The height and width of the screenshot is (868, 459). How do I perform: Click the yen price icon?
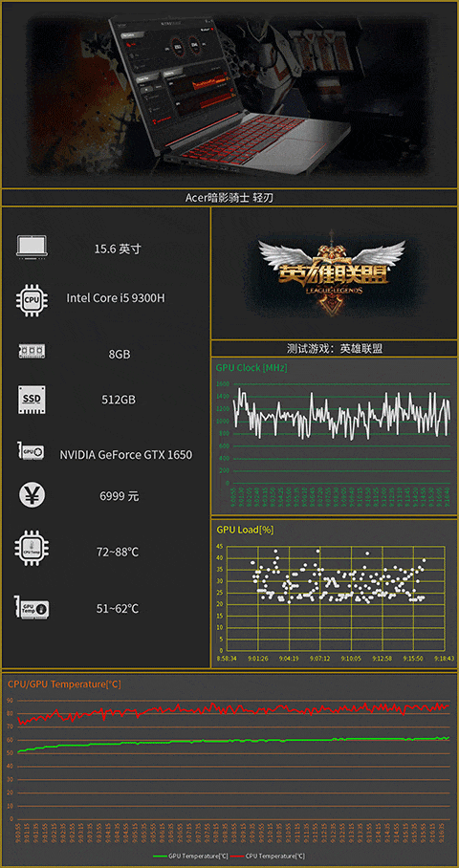pos(32,495)
